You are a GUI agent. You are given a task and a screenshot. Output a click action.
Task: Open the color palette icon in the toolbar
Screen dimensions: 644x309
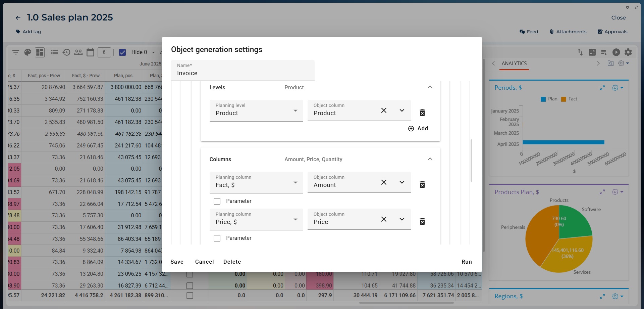[28, 52]
